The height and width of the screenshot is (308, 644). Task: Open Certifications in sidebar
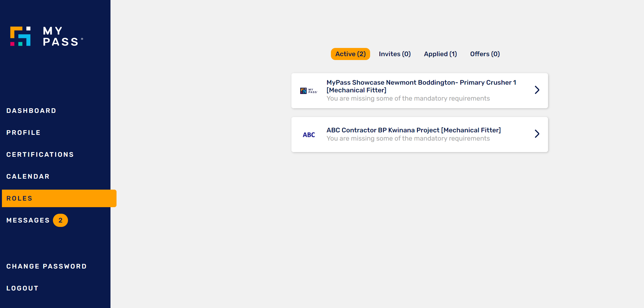coord(40,155)
